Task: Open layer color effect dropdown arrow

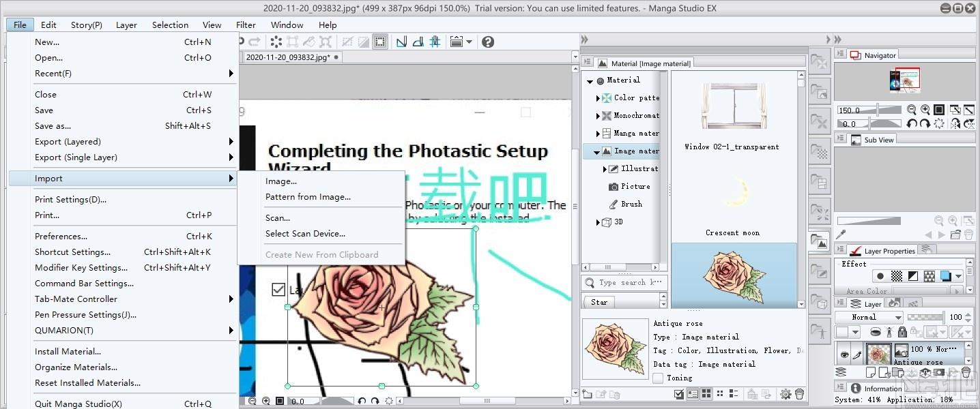Action: click(x=960, y=276)
